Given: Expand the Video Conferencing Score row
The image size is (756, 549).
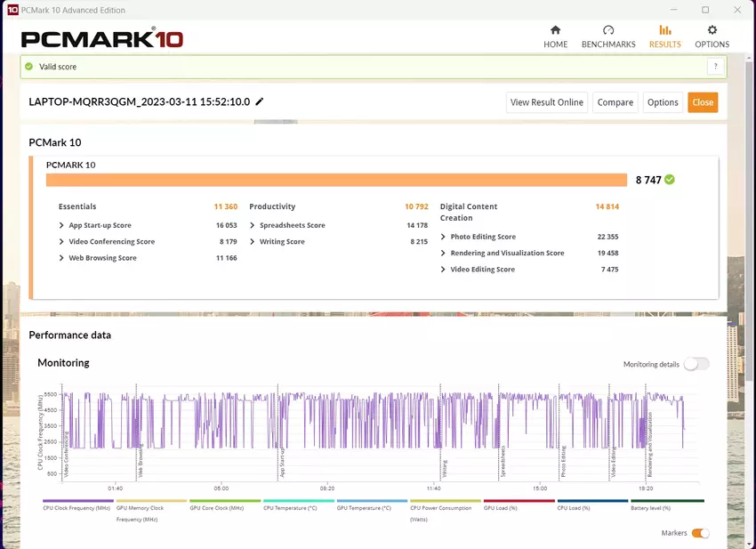Looking at the screenshot, I should [x=61, y=241].
